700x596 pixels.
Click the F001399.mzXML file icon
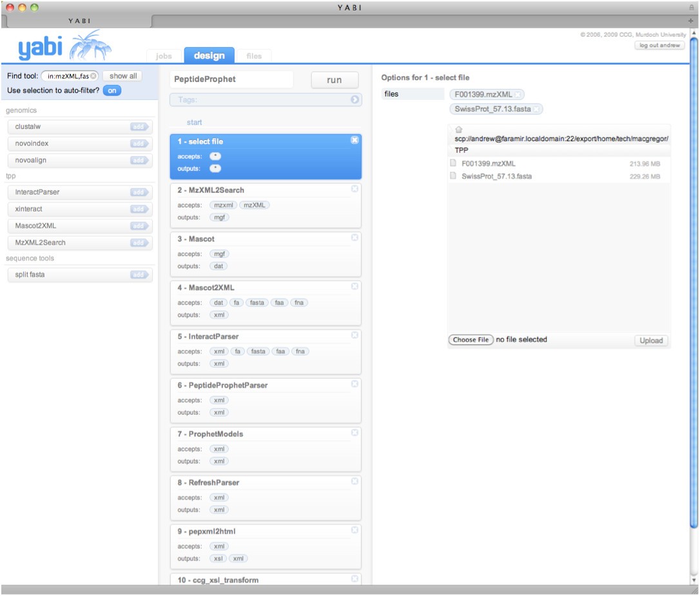point(453,163)
